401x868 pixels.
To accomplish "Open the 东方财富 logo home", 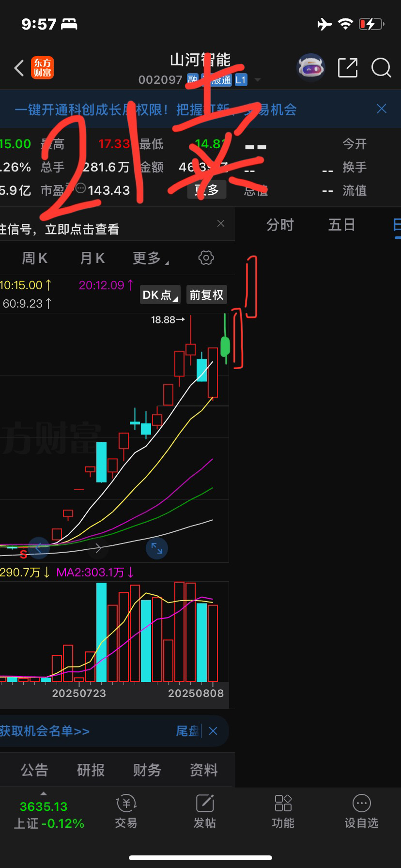I will click(x=43, y=68).
